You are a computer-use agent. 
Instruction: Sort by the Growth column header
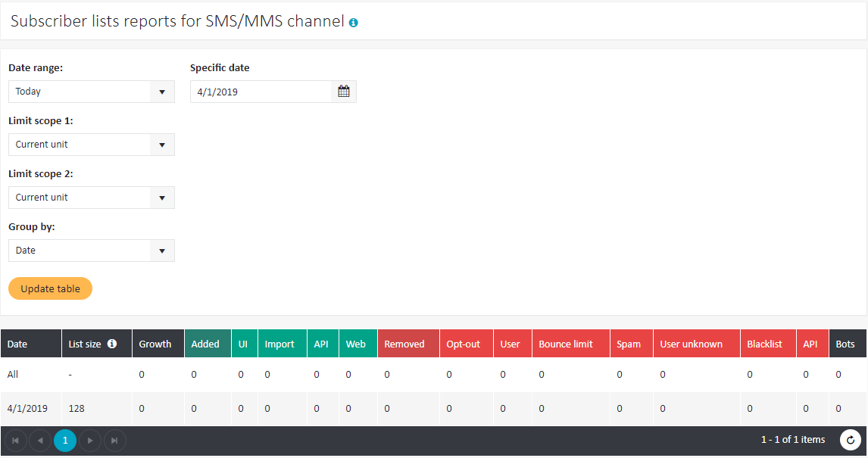pos(155,344)
